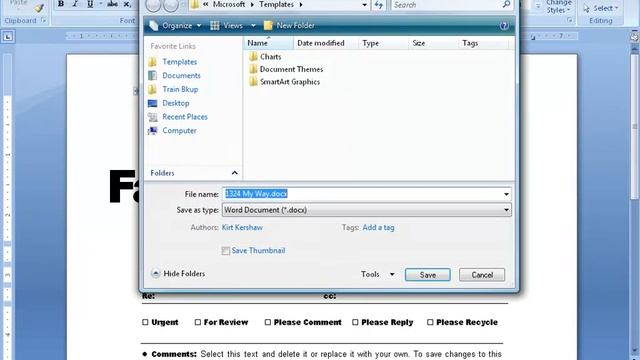
Task: Apply strikethrough formatting in ribbon
Action: pyautogui.click(x=112, y=4)
